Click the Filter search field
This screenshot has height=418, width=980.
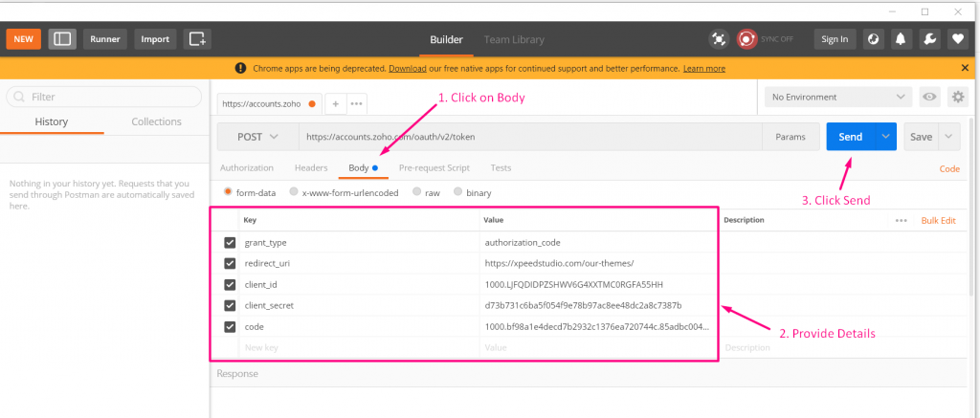coord(103,97)
